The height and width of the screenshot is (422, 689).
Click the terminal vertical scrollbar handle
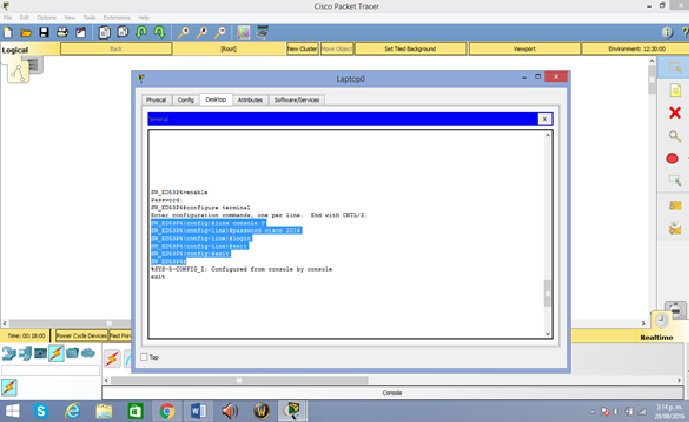547,293
